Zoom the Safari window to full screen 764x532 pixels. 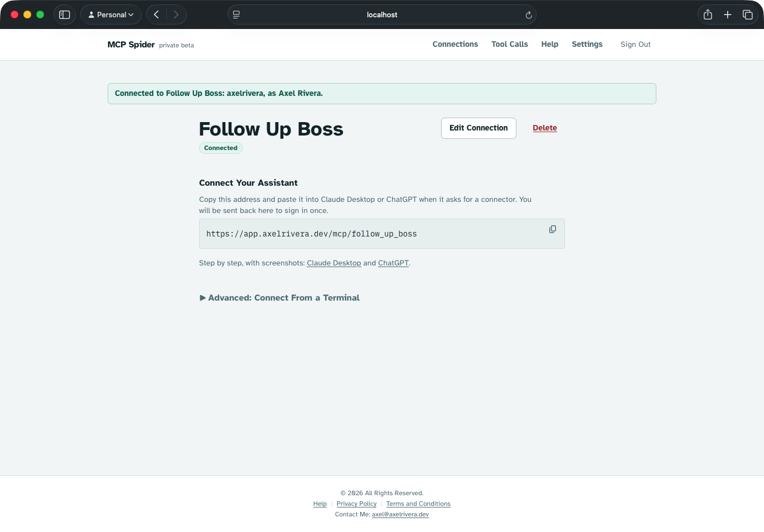(x=40, y=14)
